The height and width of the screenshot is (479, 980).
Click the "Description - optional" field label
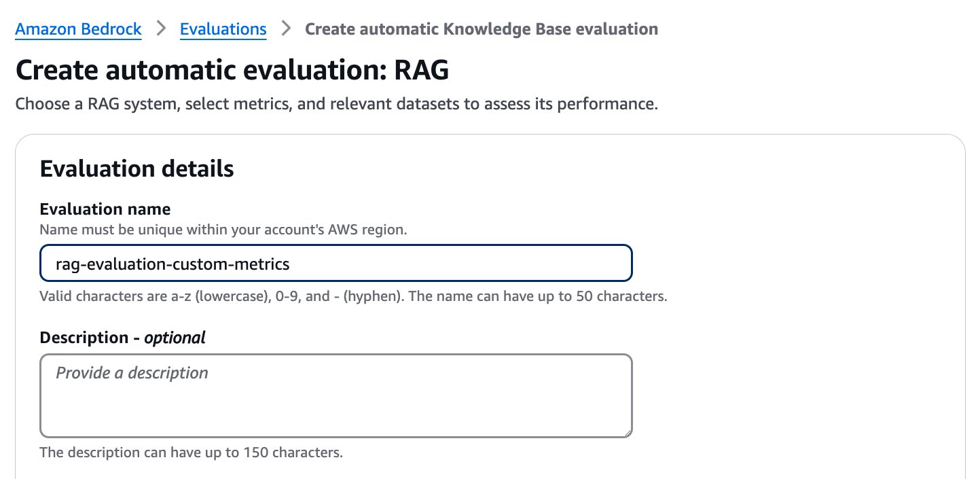[x=123, y=338]
